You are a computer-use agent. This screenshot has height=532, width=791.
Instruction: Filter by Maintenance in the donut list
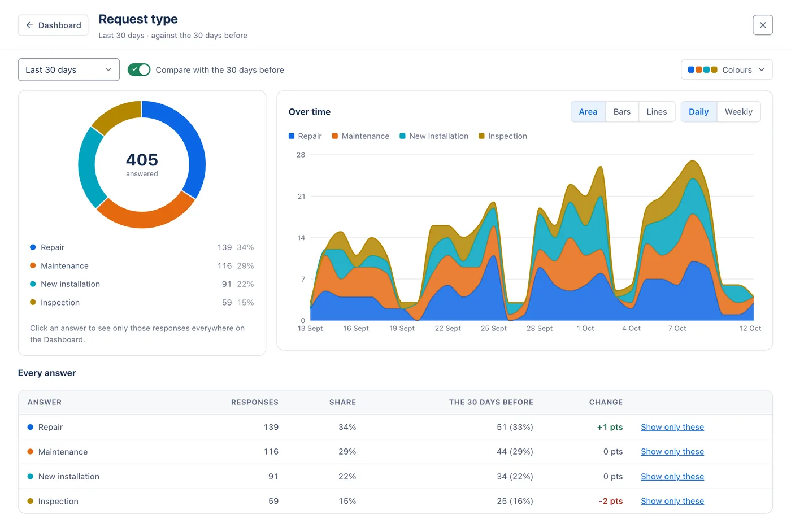tap(142, 266)
